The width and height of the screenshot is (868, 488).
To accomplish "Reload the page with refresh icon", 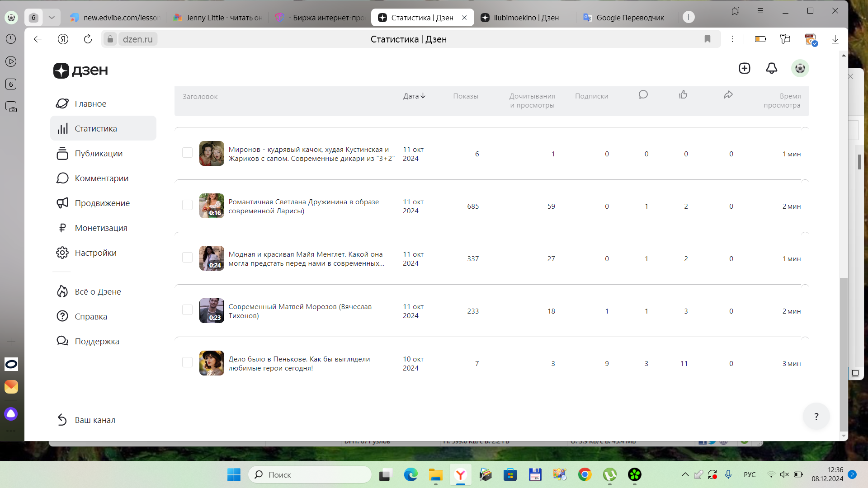I will tap(88, 39).
